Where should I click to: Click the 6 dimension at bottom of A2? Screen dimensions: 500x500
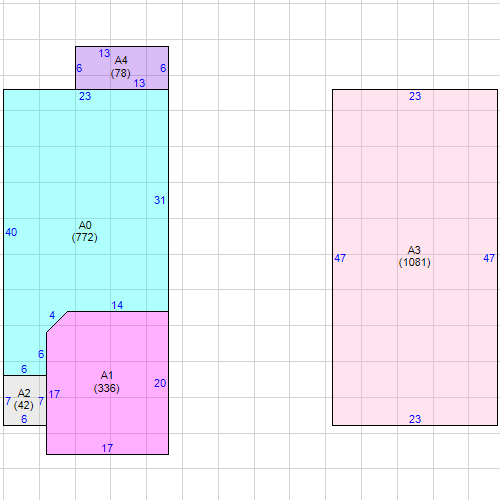point(24,419)
